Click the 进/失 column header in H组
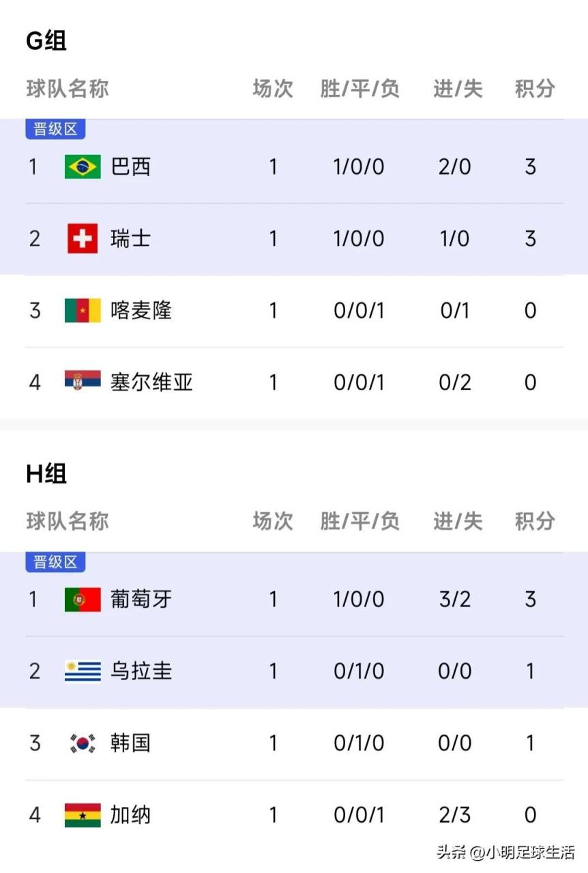Viewport: 588px width, 873px height. (458, 522)
